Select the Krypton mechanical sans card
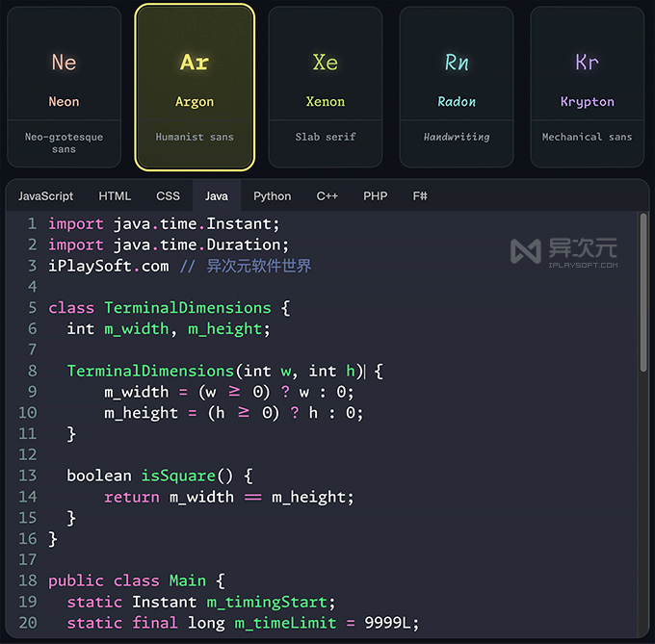This screenshot has height=644, width=655. point(587,87)
